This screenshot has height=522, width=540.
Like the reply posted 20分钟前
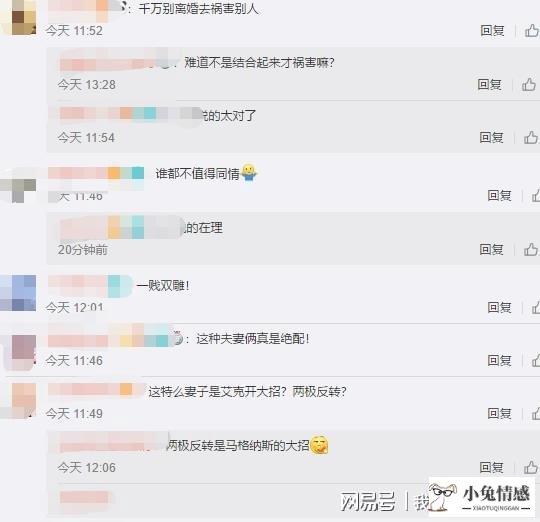coord(531,249)
